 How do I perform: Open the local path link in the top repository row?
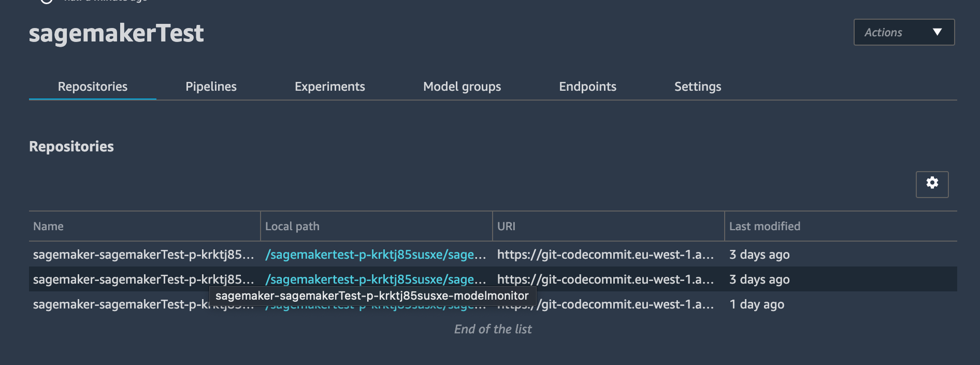pyautogui.click(x=376, y=255)
